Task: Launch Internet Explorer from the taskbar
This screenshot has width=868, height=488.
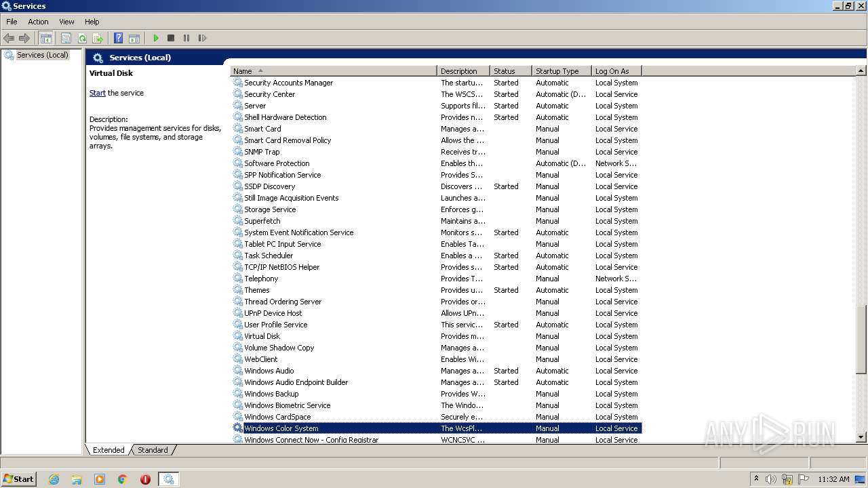Action: (x=54, y=479)
